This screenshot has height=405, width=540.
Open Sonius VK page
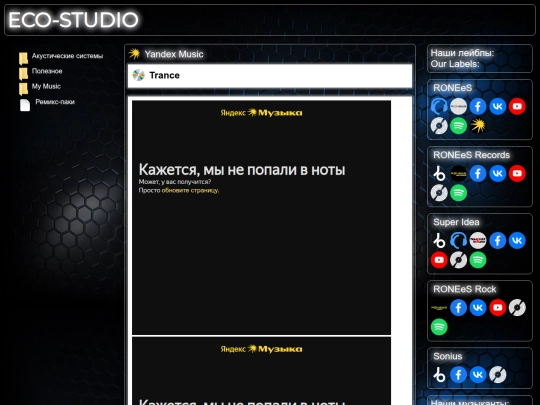pos(478,375)
